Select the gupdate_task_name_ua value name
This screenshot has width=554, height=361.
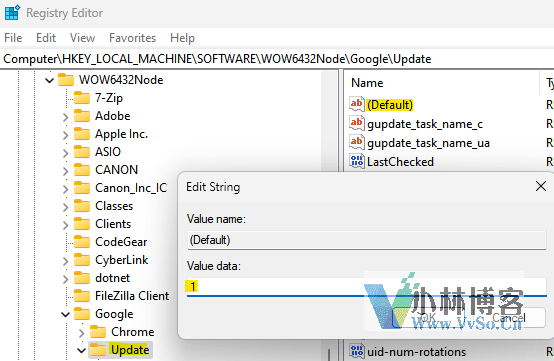pos(428,143)
